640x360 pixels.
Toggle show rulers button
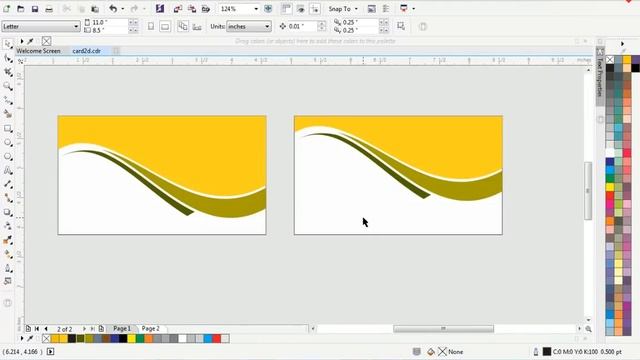[287, 9]
